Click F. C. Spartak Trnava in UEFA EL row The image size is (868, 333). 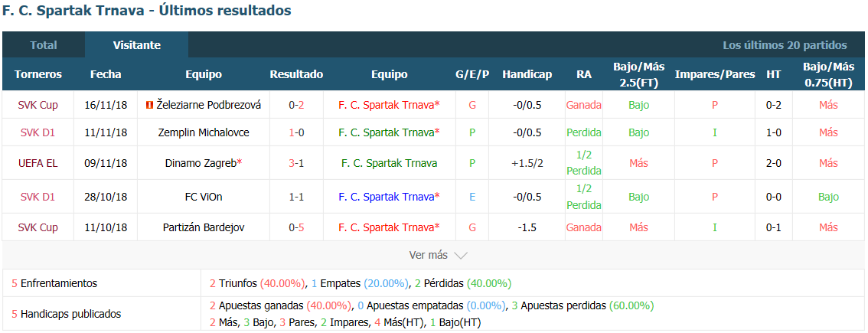[x=389, y=163]
